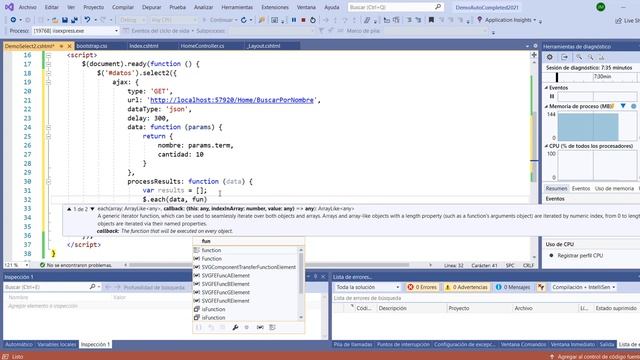Click the Pause debugging icon

pyautogui.click(x=294, y=20)
